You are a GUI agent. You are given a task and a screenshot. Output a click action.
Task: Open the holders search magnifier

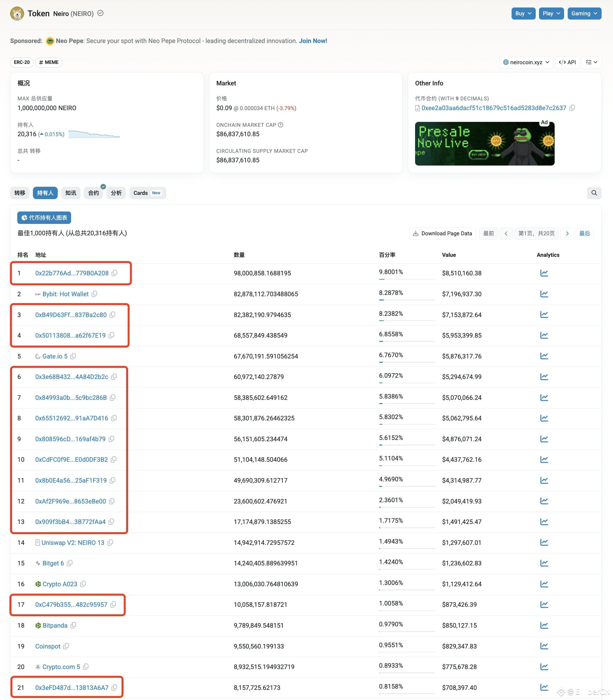[594, 193]
